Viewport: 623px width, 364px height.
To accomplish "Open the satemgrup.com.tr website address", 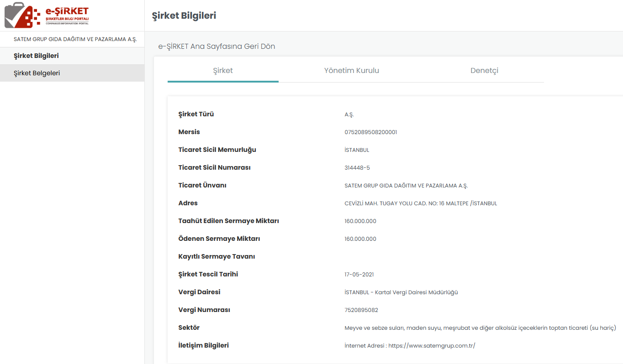I will (x=432, y=346).
